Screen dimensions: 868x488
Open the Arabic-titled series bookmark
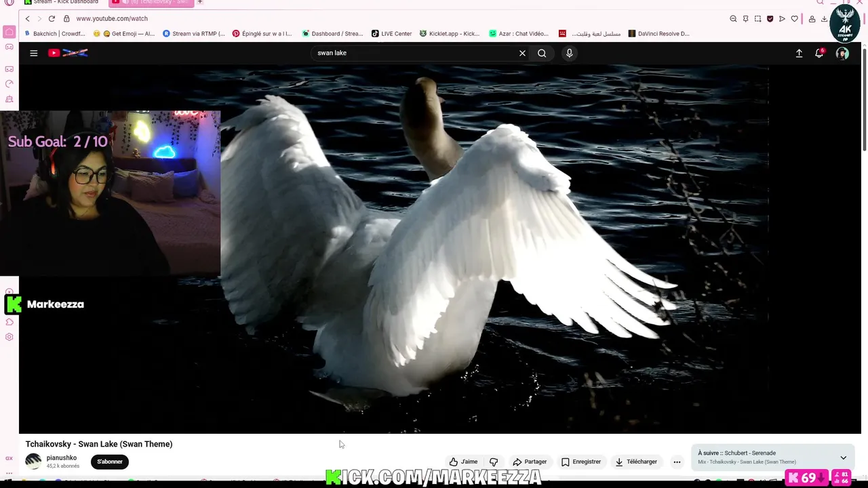point(589,33)
